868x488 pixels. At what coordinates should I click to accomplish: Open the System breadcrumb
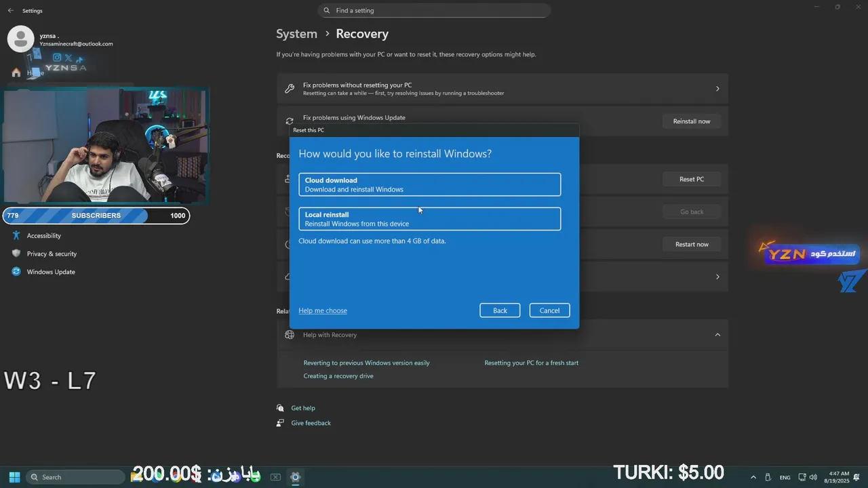point(296,34)
